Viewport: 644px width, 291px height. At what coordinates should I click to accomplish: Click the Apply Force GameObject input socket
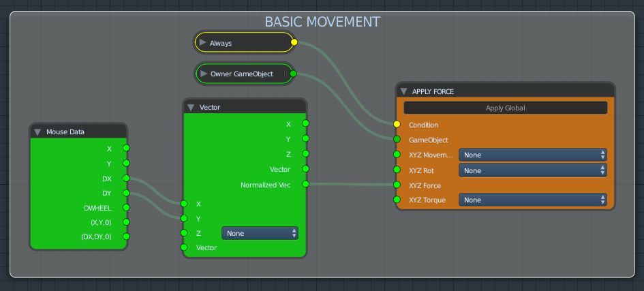[397, 140]
